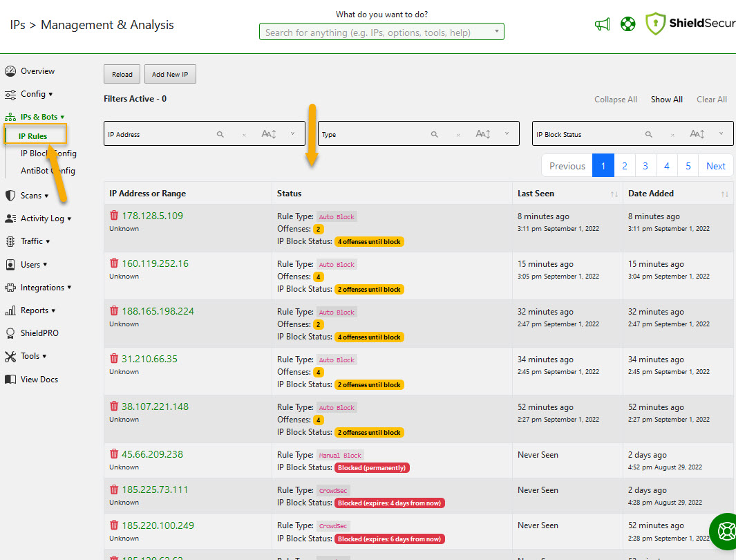Click the Add New IP button
This screenshot has height=560, width=736.
(170, 74)
